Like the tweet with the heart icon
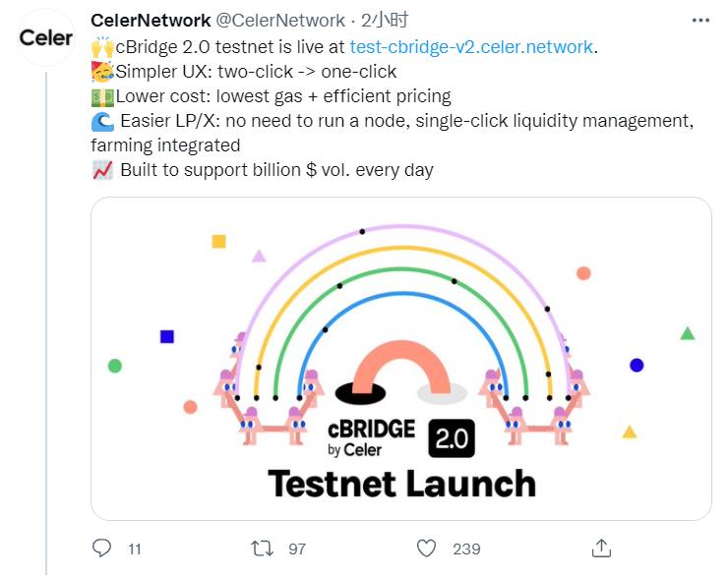The width and height of the screenshot is (728, 577). (x=426, y=548)
